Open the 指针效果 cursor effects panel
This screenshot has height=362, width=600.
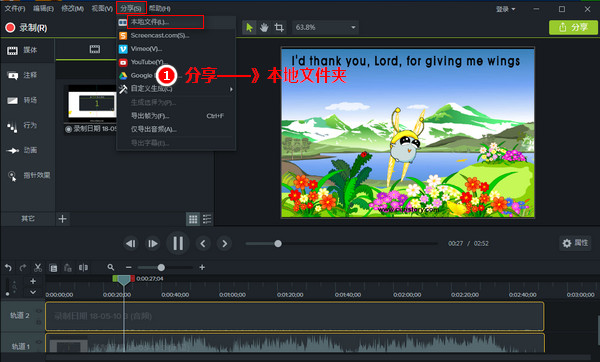pos(29,175)
